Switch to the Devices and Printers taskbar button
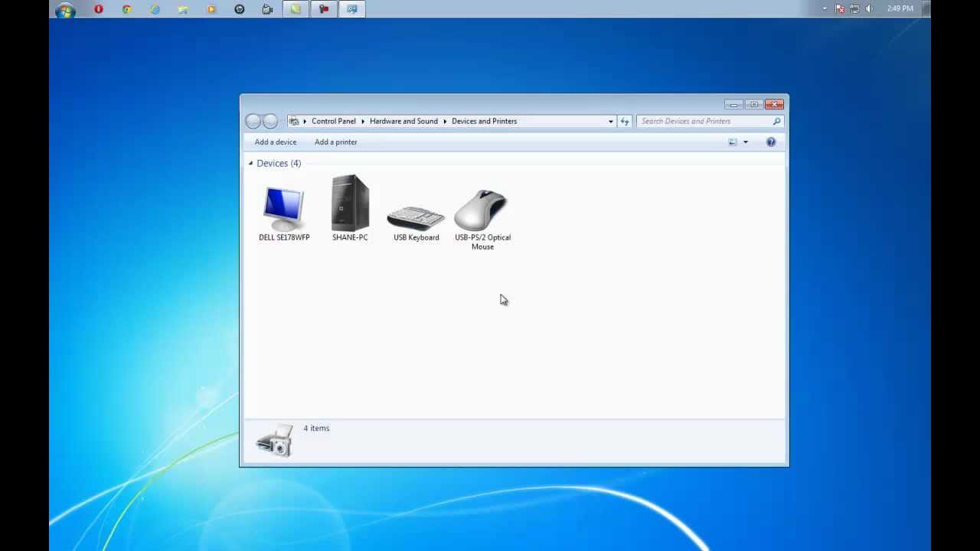The width and height of the screenshot is (980, 551). pyautogui.click(x=352, y=9)
